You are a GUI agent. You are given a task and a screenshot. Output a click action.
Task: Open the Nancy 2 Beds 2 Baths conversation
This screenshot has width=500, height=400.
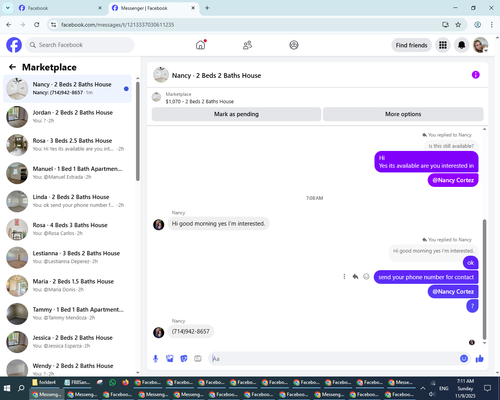coord(67,89)
